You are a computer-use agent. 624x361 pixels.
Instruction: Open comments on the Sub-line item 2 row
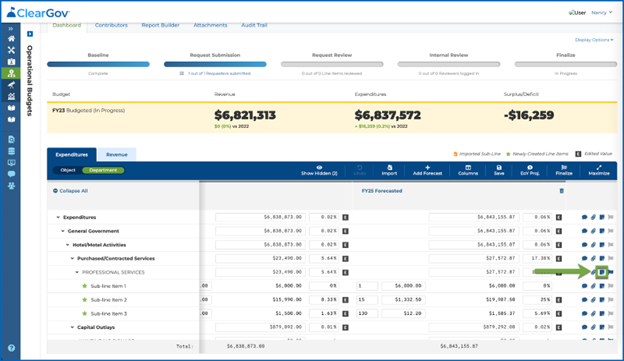(x=584, y=300)
